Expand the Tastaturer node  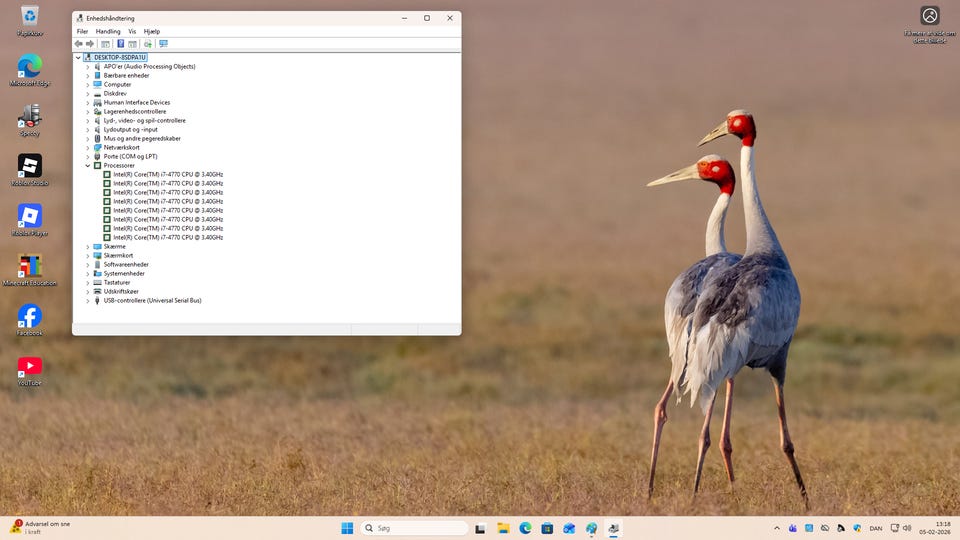click(88, 283)
